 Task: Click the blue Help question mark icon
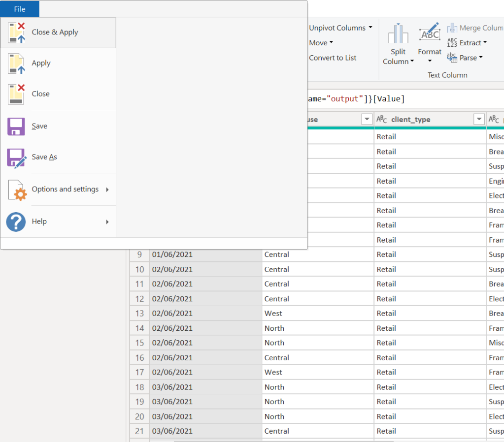(x=16, y=221)
